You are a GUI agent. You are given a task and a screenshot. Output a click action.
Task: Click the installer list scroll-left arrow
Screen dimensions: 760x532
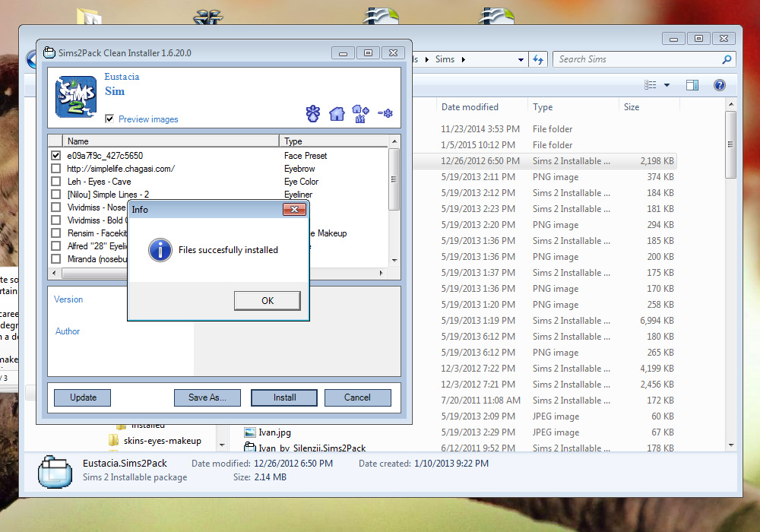tap(54, 274)
